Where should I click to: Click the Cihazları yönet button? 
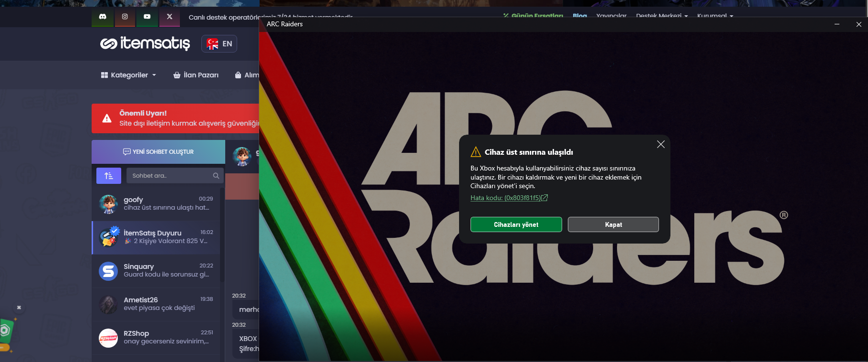[x=516, y=224]
